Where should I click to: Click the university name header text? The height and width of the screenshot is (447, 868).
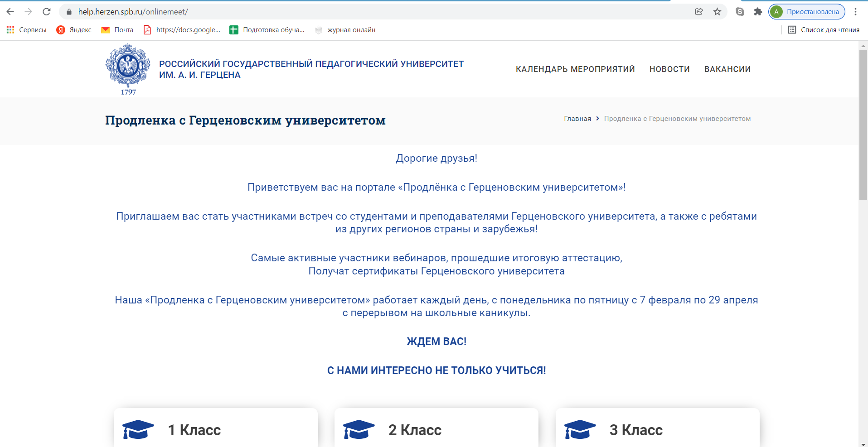pyautogui.click(x=311, y=69)
